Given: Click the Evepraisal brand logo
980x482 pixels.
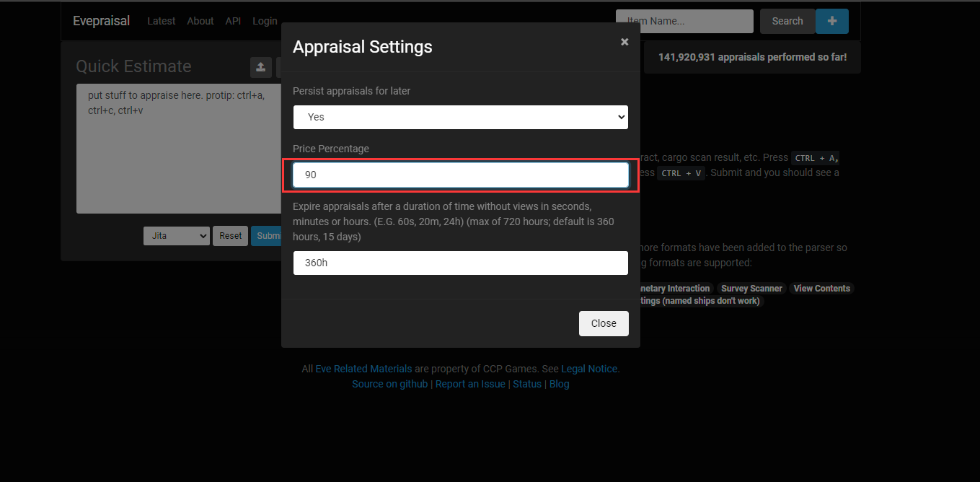Looking at the screenshot, I should [101, 21].
